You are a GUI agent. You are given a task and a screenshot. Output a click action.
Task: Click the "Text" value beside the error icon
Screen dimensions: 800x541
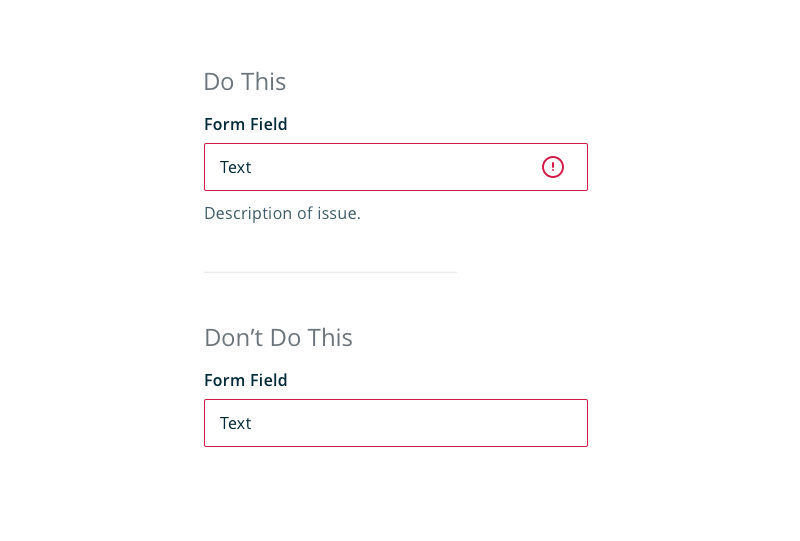coord(236,167)
